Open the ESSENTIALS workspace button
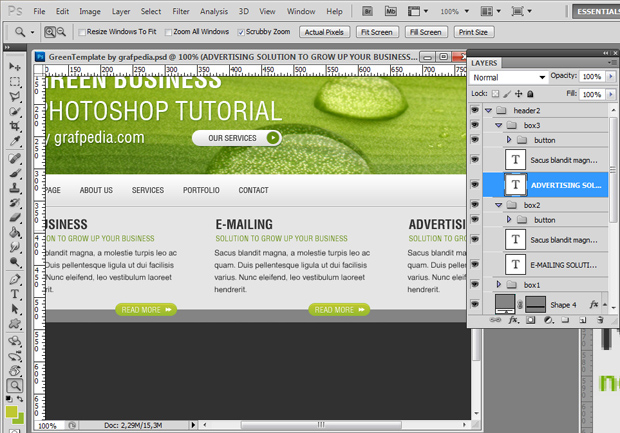620x433 pixels. pos(596,11)
